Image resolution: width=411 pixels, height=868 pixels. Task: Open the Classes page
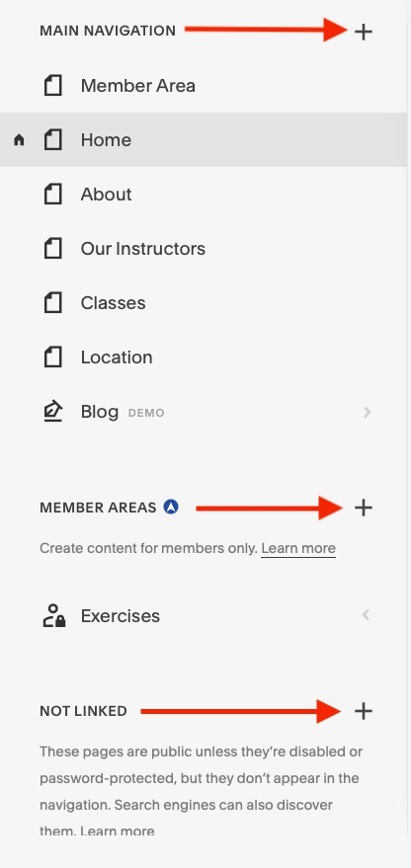tap(204, 302)
